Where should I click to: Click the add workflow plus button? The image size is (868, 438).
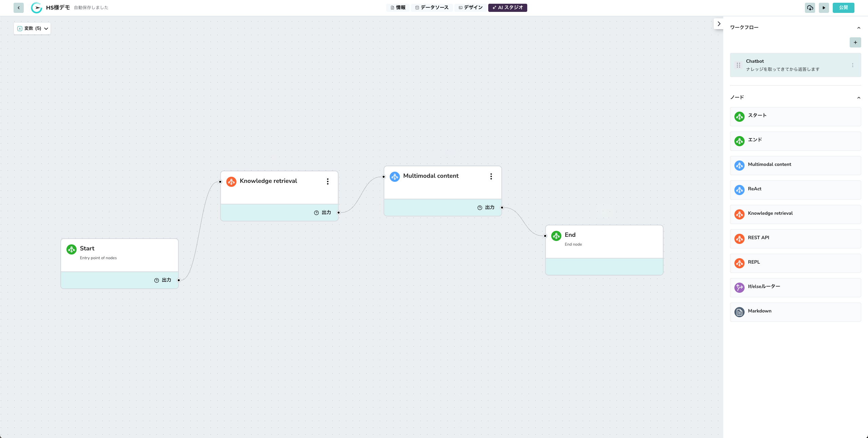coord(855,42)
